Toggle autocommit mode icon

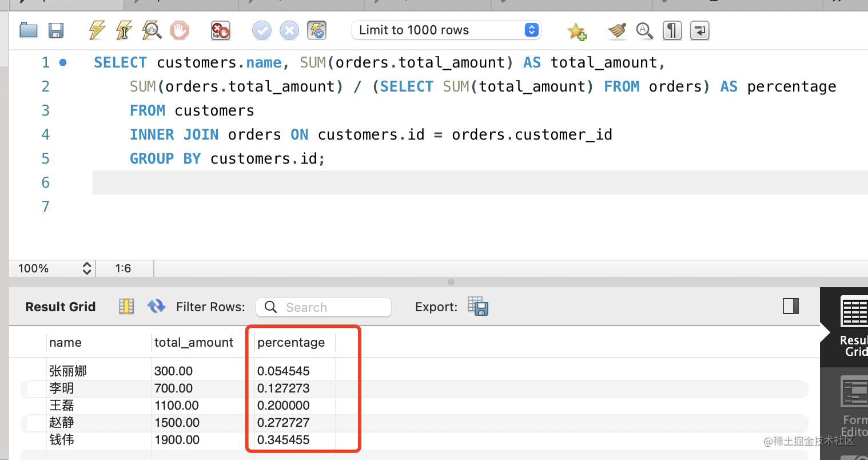click(317, 30)
